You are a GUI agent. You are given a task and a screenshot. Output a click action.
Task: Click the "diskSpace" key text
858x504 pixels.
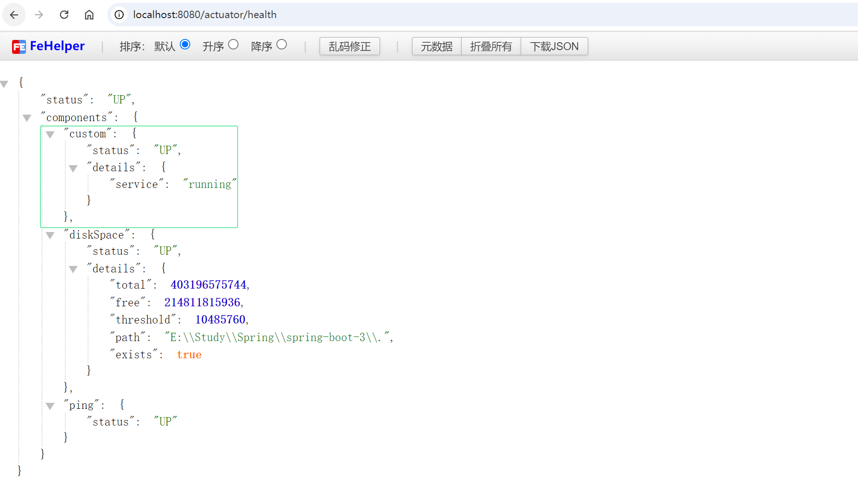click(x=97, y=235)
